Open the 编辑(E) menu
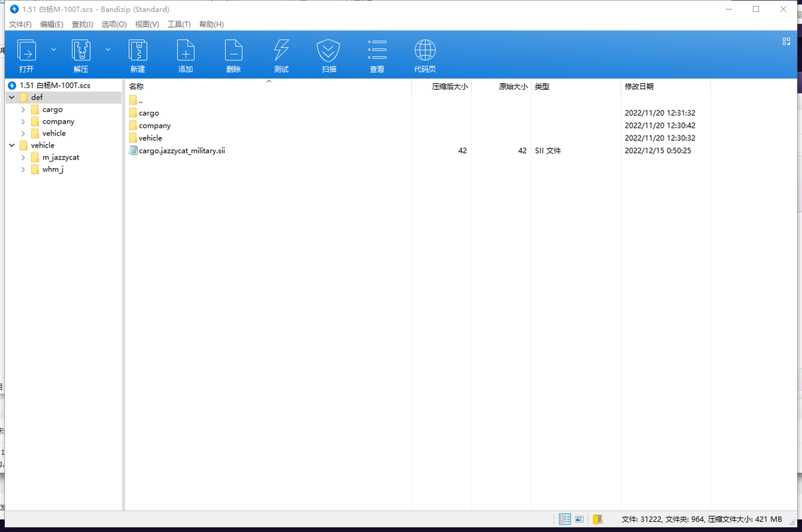Screen dimensions: 802x532 coord(51,24)
